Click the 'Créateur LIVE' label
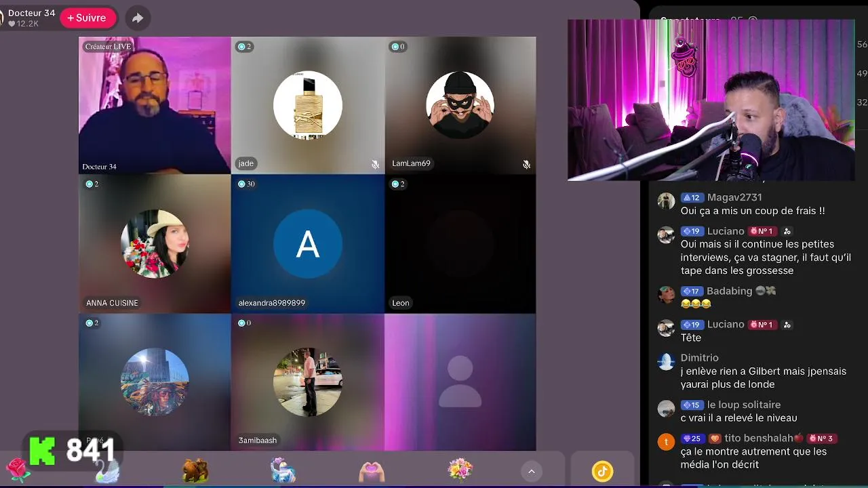 [108, 47]
